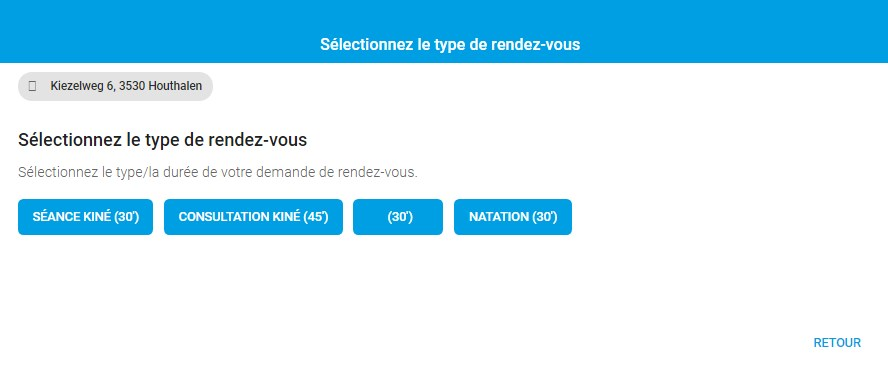The width and height of the screenshot is (888, 365).
Task: Book a 45-minute kiné consultation
Action: (x=253, y=217)
